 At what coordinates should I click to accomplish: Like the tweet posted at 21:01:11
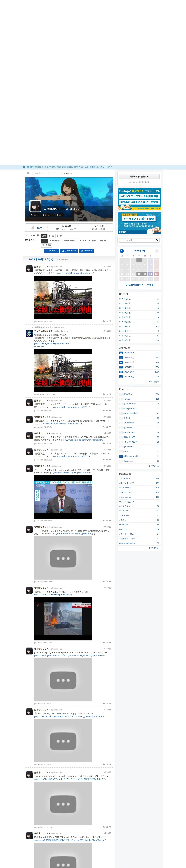[110, 521]
